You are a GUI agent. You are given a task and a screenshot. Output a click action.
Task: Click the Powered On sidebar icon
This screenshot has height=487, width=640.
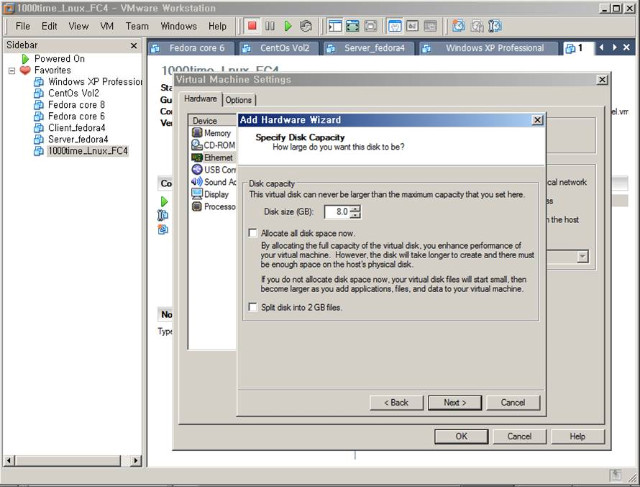25,59
